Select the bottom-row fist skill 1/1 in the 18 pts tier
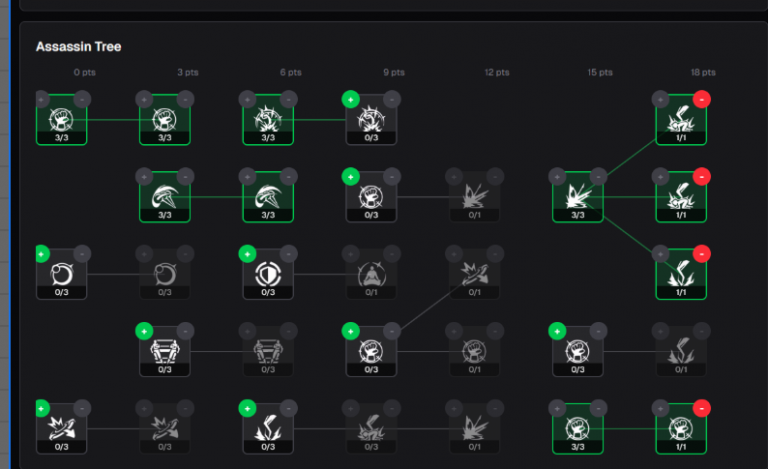The width and height of the screenshot is (768, 469). point(681,429)
